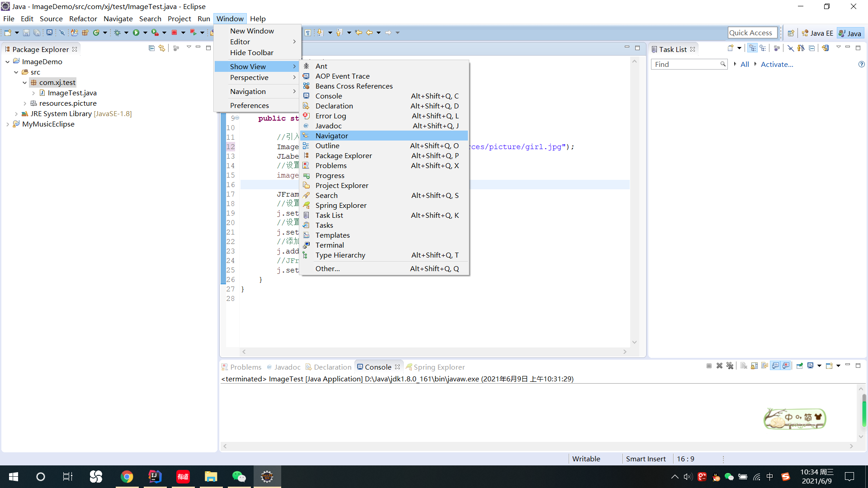Image resolution: width=868 pixels, height=488 pixels.
Task: Switch to the Java EE perspective button
Action: pos(817,33)
